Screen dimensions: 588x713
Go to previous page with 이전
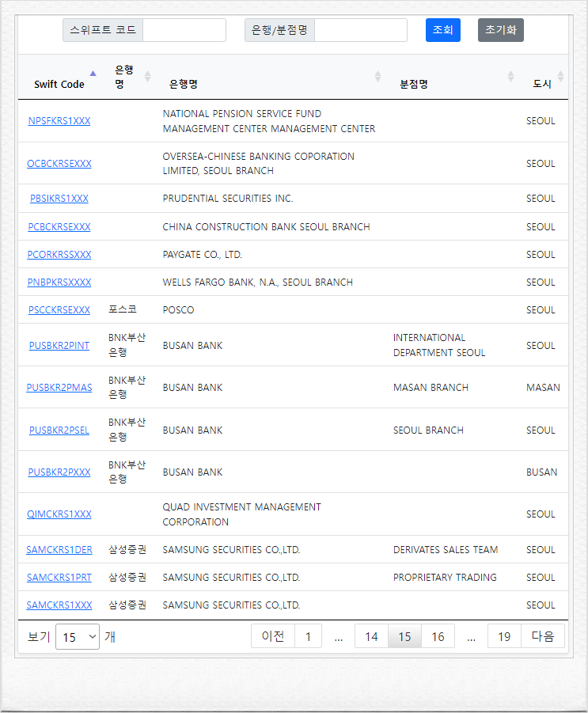273,636
